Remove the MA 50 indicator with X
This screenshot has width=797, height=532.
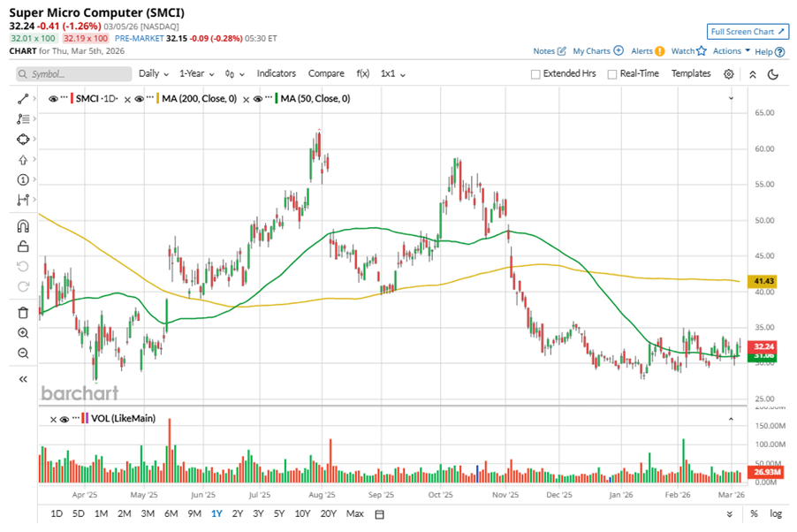pos(246,99)
